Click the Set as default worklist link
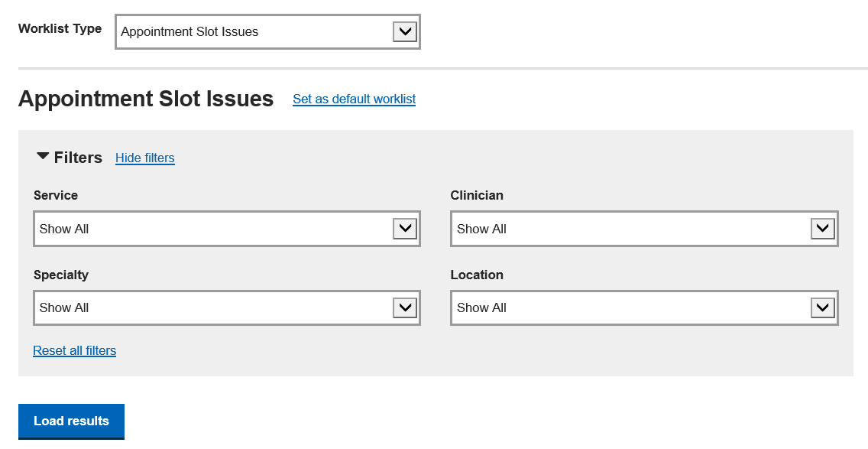 355,99
